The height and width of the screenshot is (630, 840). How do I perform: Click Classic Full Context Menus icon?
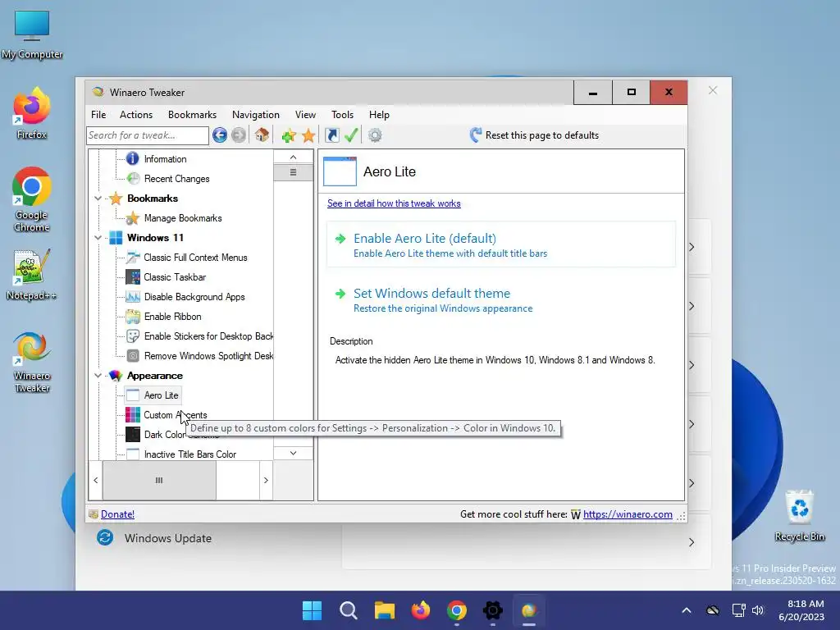click(x=133, y=257)
